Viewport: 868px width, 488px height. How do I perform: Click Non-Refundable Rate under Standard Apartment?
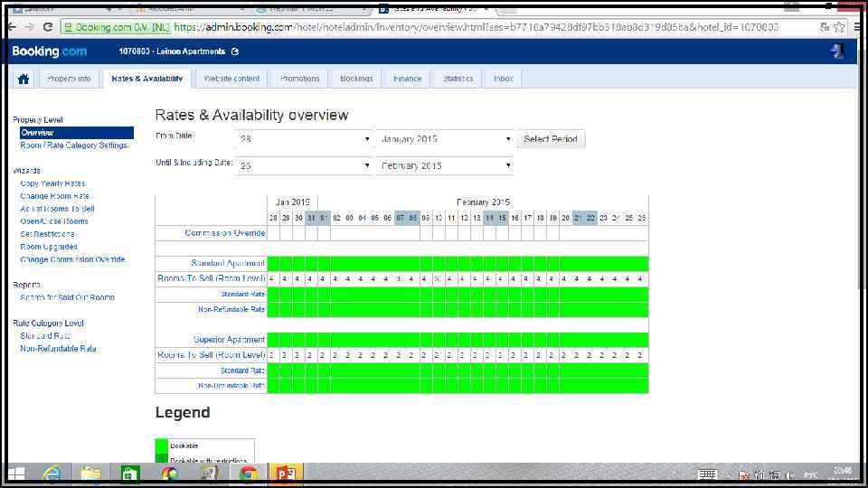[231, 309]
